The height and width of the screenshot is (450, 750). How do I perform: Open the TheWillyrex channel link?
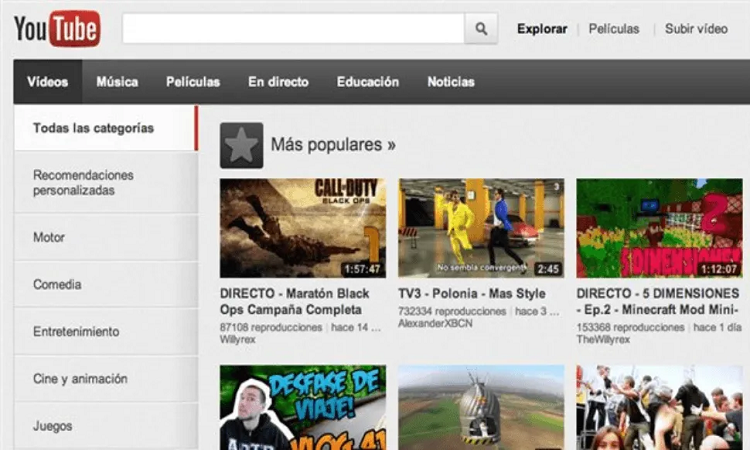603,340
